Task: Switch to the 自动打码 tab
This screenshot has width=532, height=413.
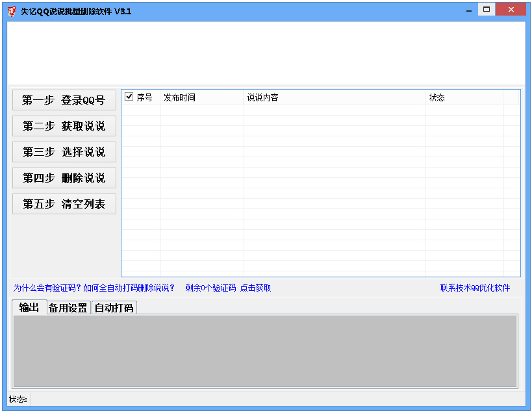Action: pos(114,308)
